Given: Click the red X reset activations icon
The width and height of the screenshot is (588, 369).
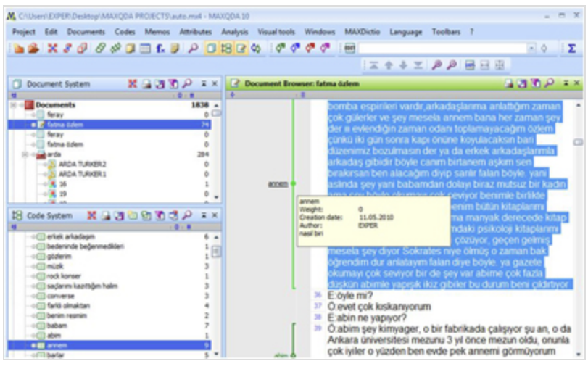Looking at the screenshot, I should pos(52,49).
